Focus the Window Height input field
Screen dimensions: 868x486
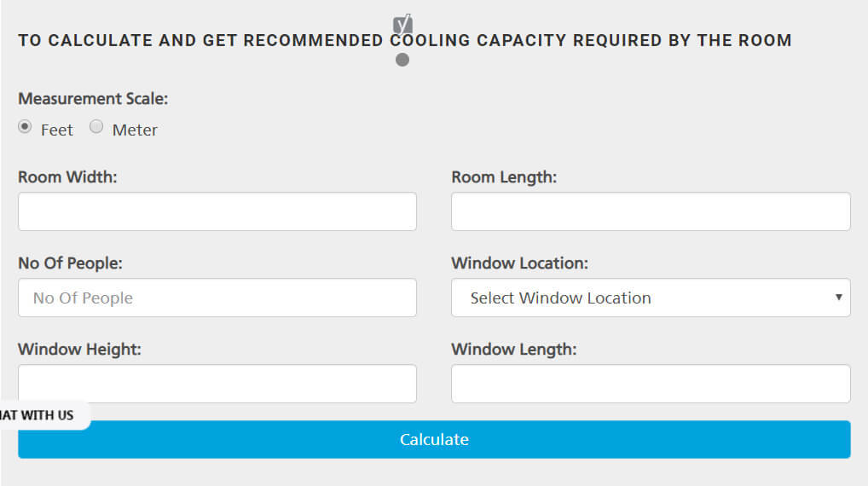click(x=217, y=382)
